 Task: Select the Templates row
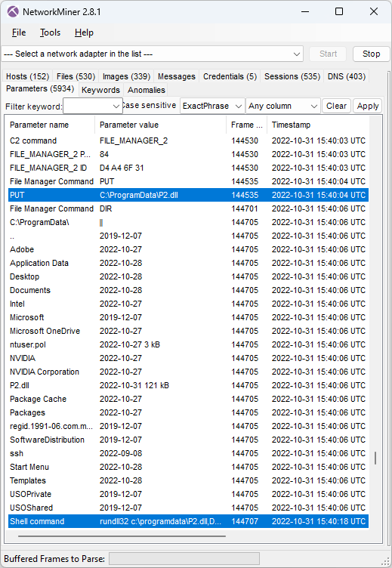(x=188, y=480)
